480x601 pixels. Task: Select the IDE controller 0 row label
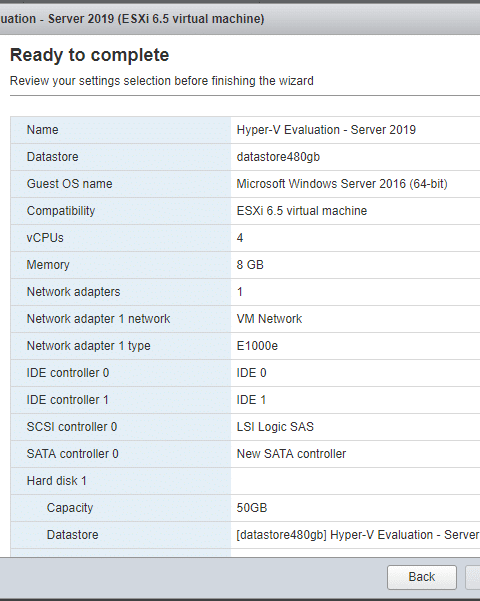pyautogui.click(x=68, y=373)
